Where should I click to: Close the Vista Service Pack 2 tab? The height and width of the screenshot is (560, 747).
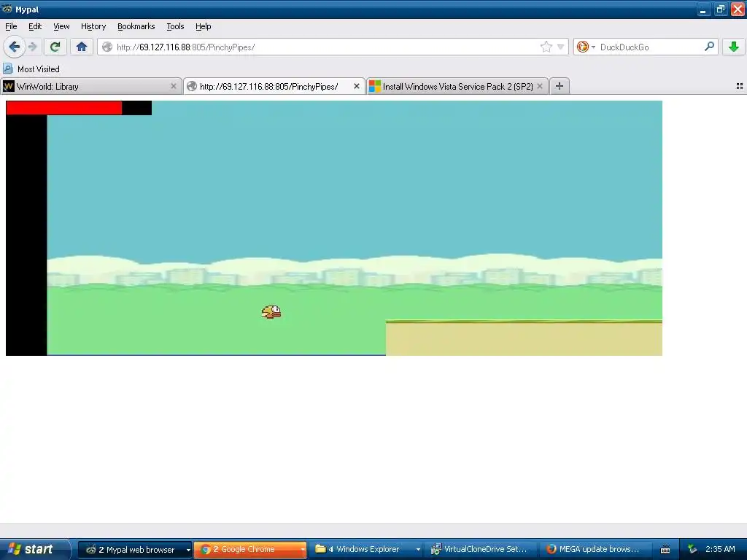coord(540,86)
